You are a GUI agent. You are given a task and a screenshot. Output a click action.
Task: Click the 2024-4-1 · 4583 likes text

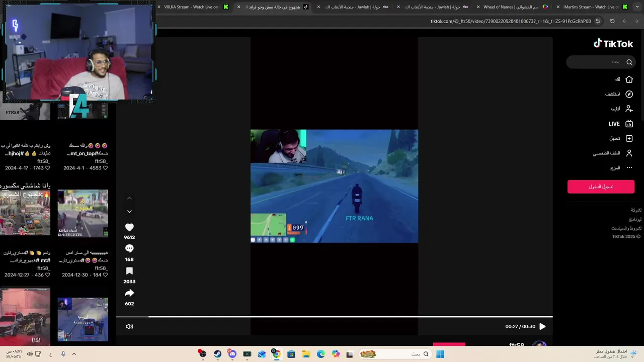click(86, 168)
